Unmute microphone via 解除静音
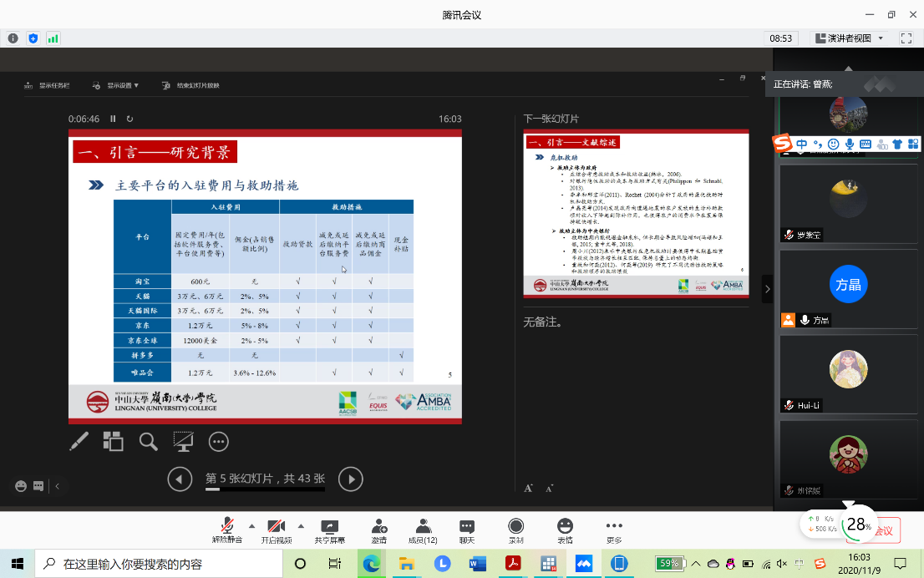This screenshot has height=578, width=924. click(x=227, y=530)
